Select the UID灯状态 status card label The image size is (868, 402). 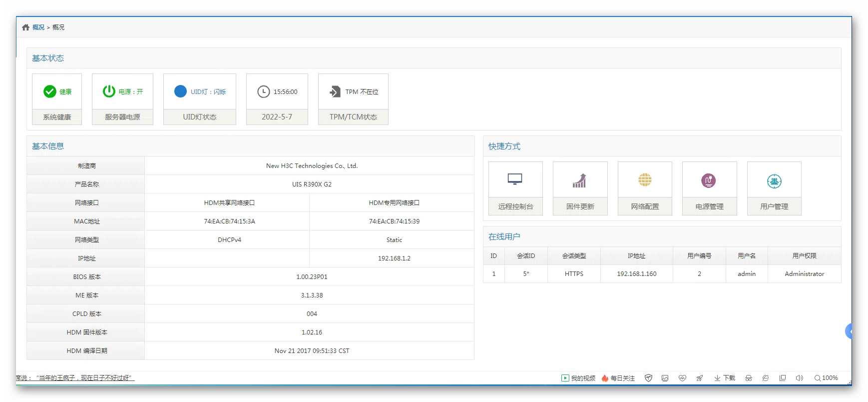200,117
